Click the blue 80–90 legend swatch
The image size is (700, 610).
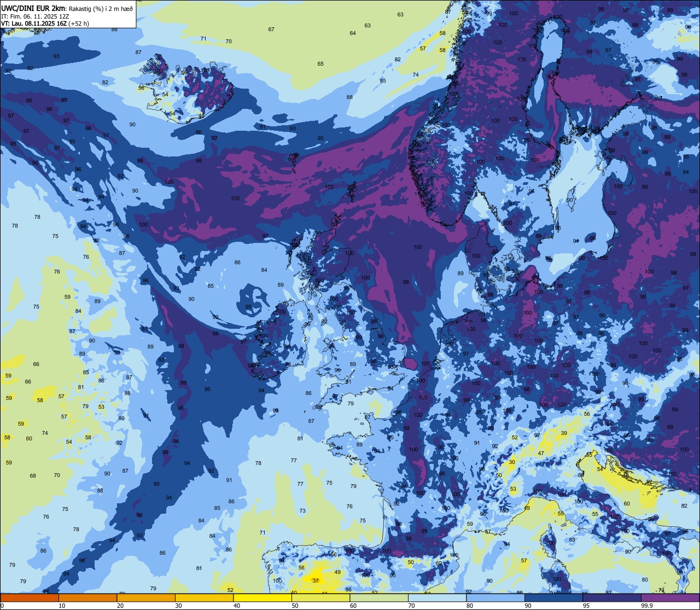(495, 597)
